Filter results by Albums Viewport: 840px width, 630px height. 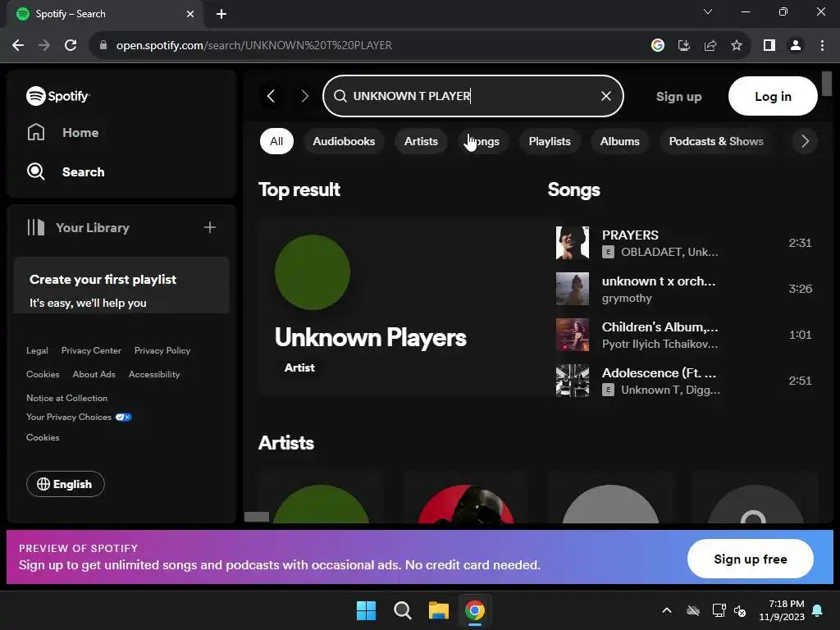(x=620, y=141)
